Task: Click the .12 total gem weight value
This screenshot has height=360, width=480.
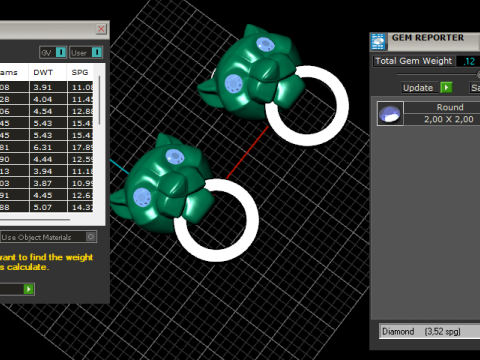Action: pyautogui.click(x=469, y=61)
